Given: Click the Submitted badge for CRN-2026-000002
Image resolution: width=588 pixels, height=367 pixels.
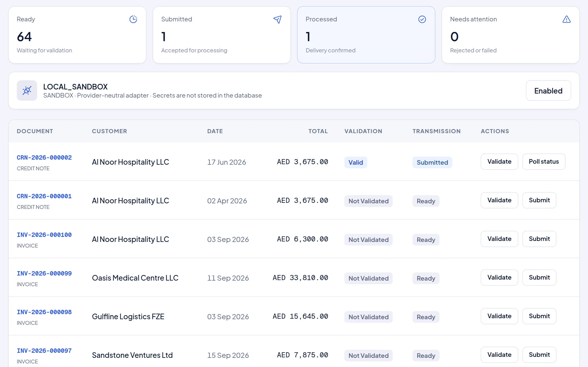Looking at the screenshot, I should (432, 162).
